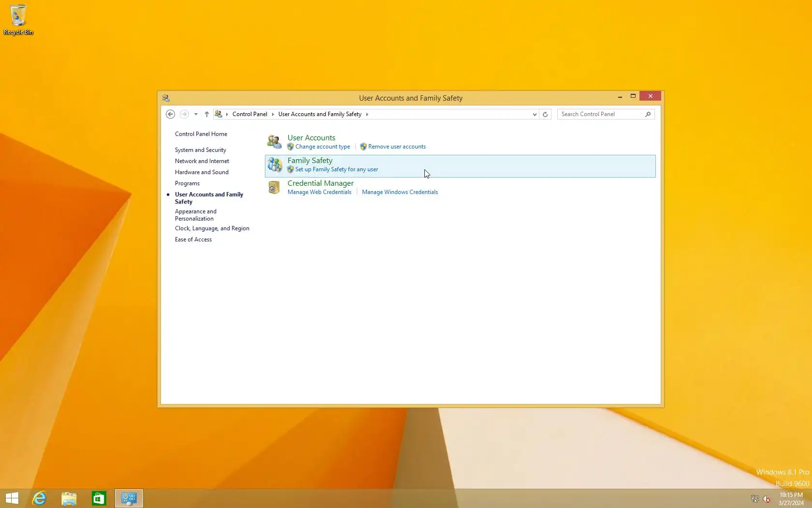Image resolution: width=812 pixels, height=508 pixels.
Task: Open the Family Safety category icon
Action: tap(275, 164)
